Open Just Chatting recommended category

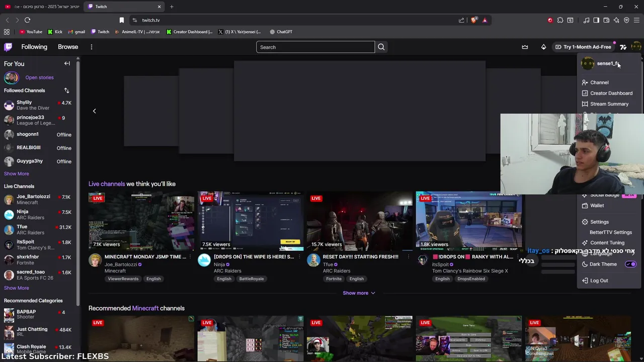pyautogui.click(x=38, y=332)
